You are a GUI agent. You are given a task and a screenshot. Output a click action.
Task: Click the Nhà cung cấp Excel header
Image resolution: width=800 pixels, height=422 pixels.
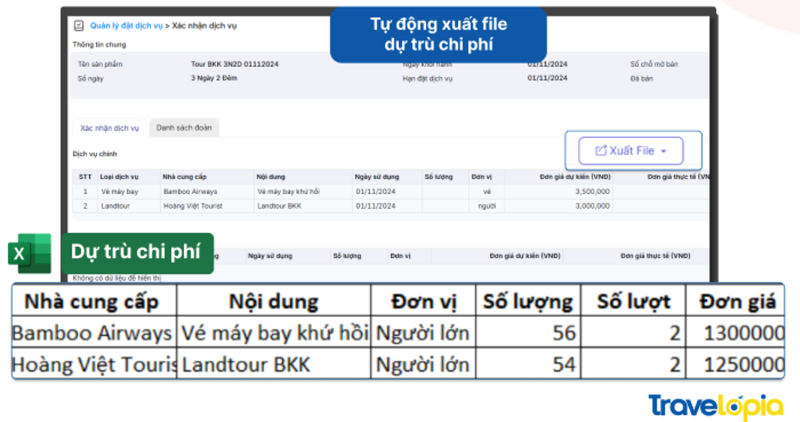94,301
